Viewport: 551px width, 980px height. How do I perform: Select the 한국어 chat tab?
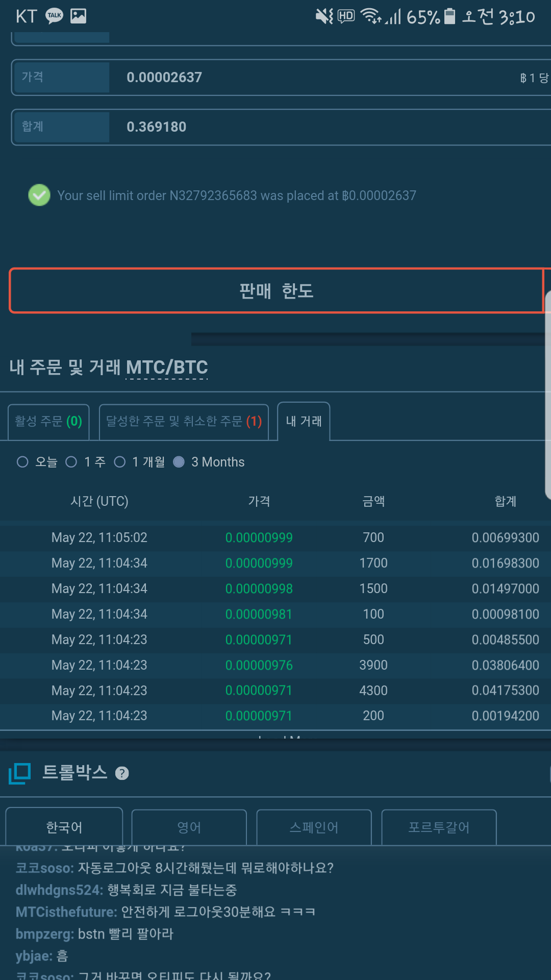[x=64, y=827]
